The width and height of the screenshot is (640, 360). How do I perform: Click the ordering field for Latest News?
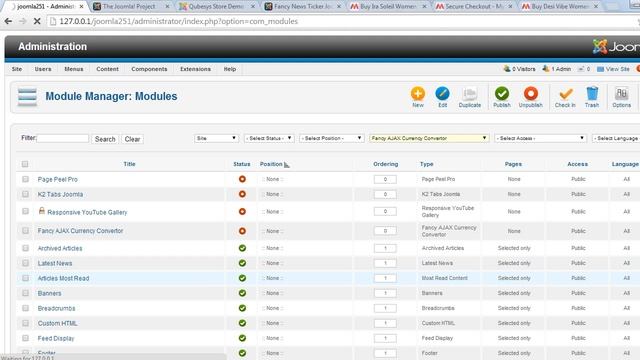point(385,264)
